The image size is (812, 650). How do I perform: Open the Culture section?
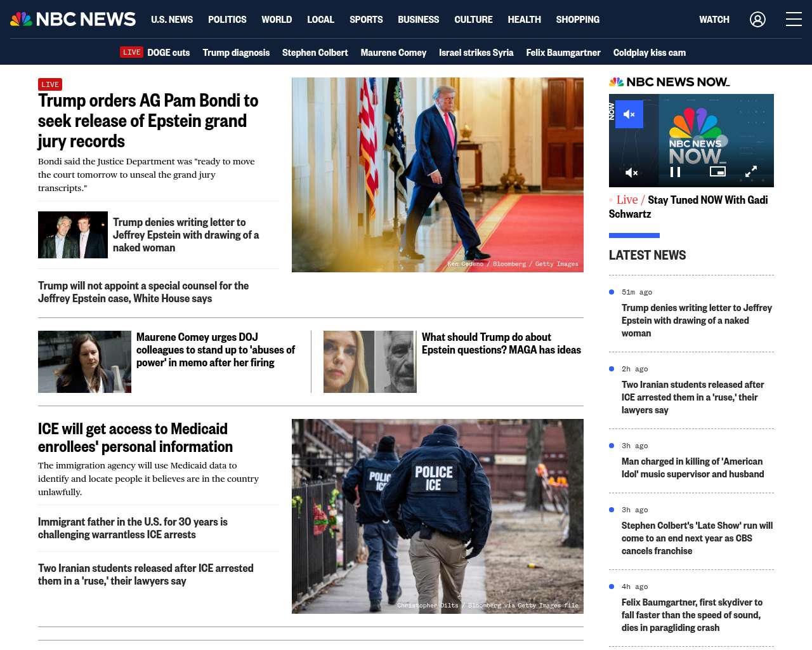[473, 20]
